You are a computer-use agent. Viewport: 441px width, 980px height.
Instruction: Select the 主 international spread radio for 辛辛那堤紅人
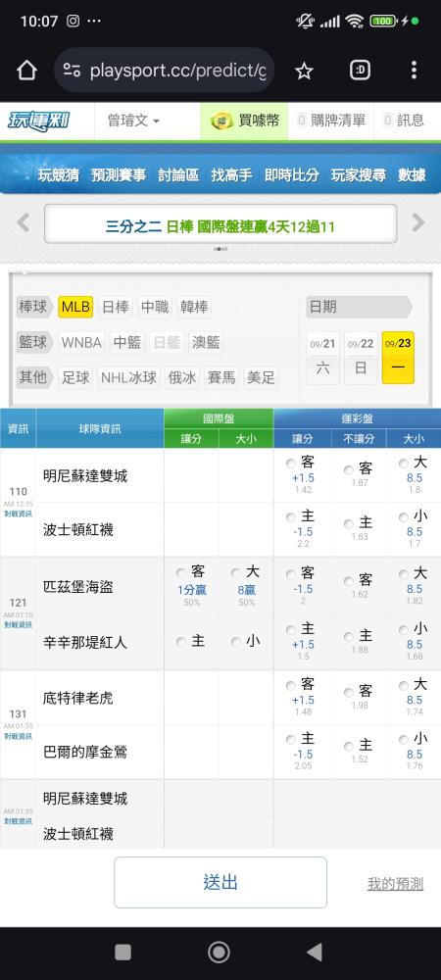point(181,642)
